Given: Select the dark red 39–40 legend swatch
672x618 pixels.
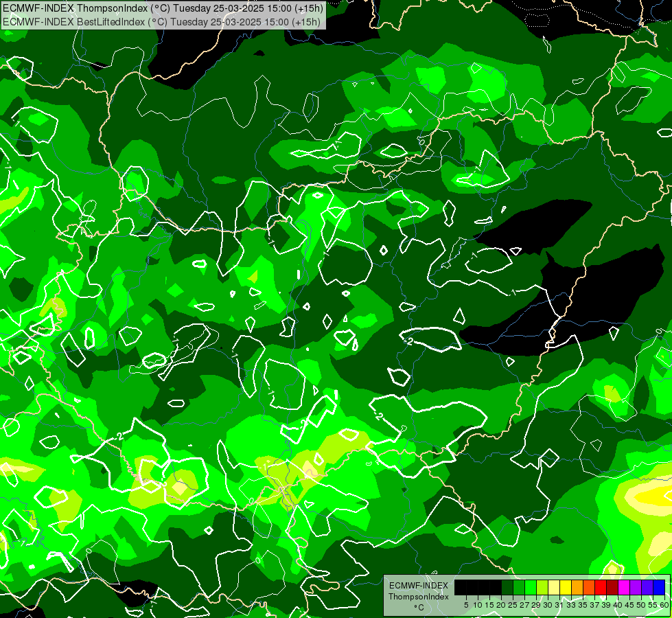Looking at the screenshot, I should point(612,587).
